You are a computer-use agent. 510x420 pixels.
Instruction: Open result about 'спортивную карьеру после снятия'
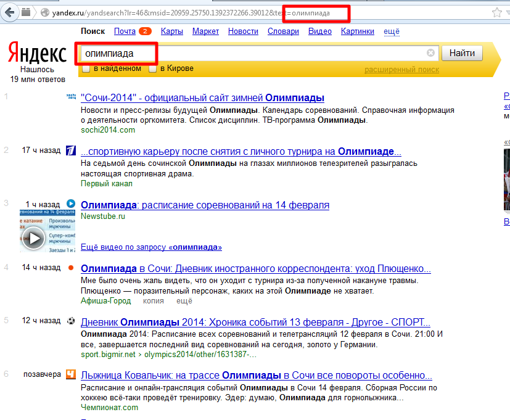(x=241, y=151)
